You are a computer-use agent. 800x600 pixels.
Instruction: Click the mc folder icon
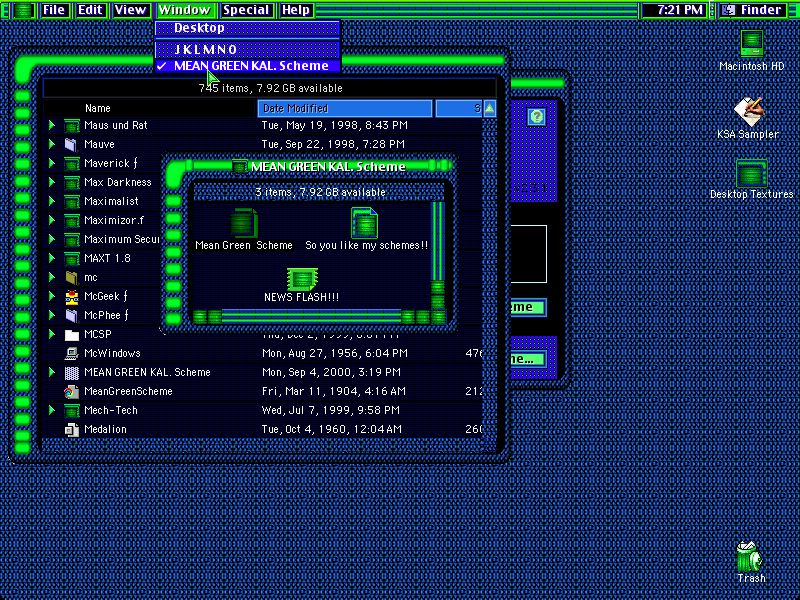(x=71, y=278)
